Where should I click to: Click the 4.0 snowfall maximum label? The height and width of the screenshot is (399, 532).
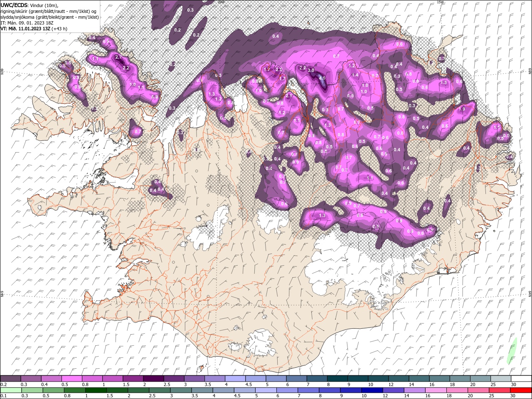321,78
